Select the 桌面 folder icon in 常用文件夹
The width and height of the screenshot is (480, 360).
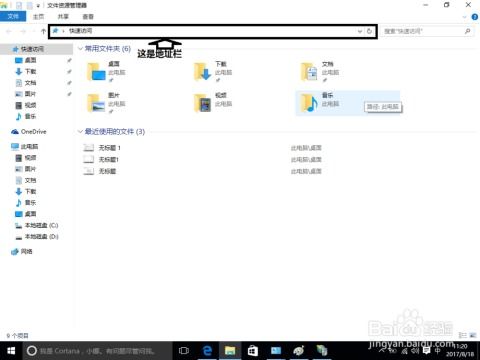pyautogui.click(x=96, y=72)
